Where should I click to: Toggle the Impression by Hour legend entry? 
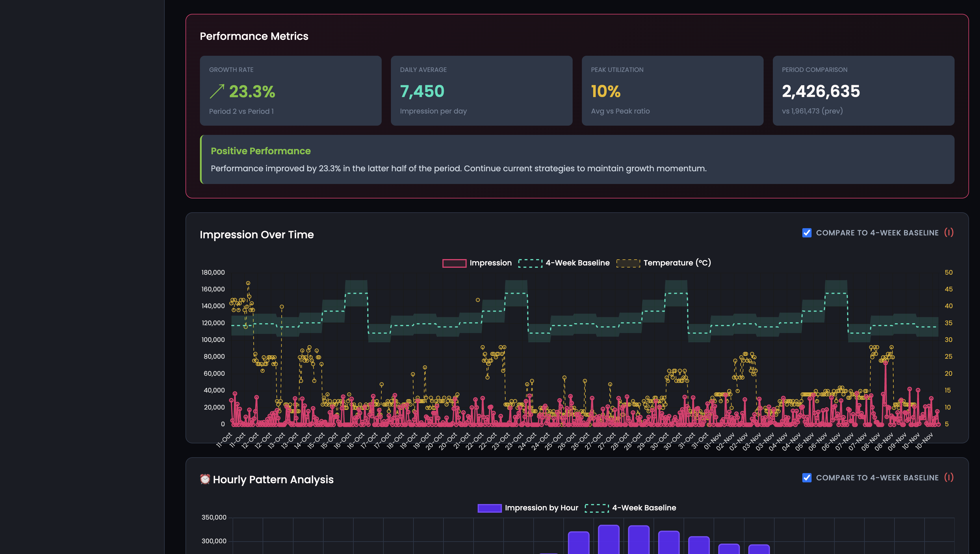541,507
